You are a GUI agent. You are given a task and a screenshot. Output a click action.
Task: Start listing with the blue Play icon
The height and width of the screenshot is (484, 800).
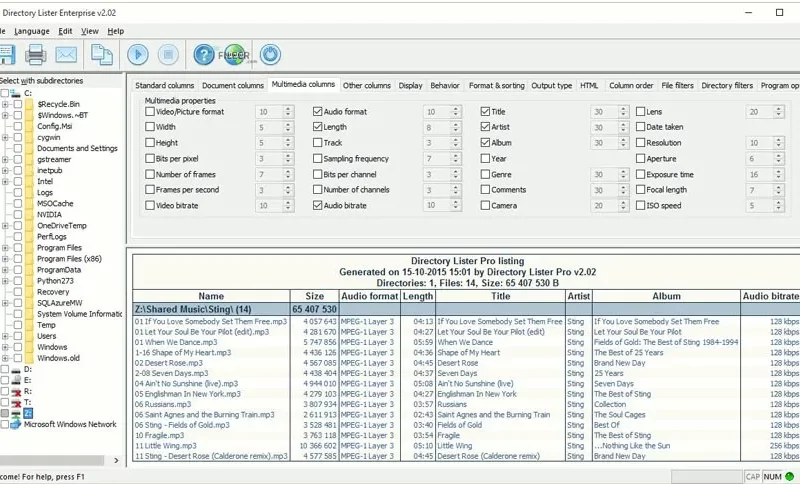click(x=138, y=55)
